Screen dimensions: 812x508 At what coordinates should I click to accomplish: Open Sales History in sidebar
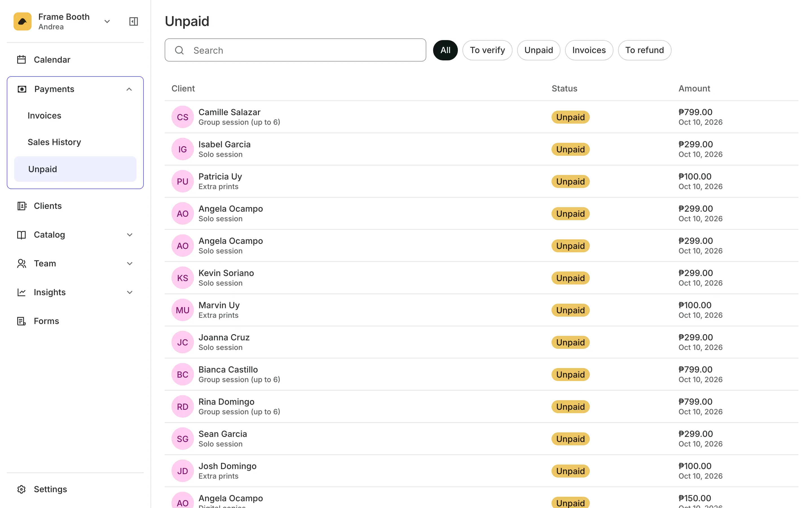pyautogui.click(x=75, y=142)
